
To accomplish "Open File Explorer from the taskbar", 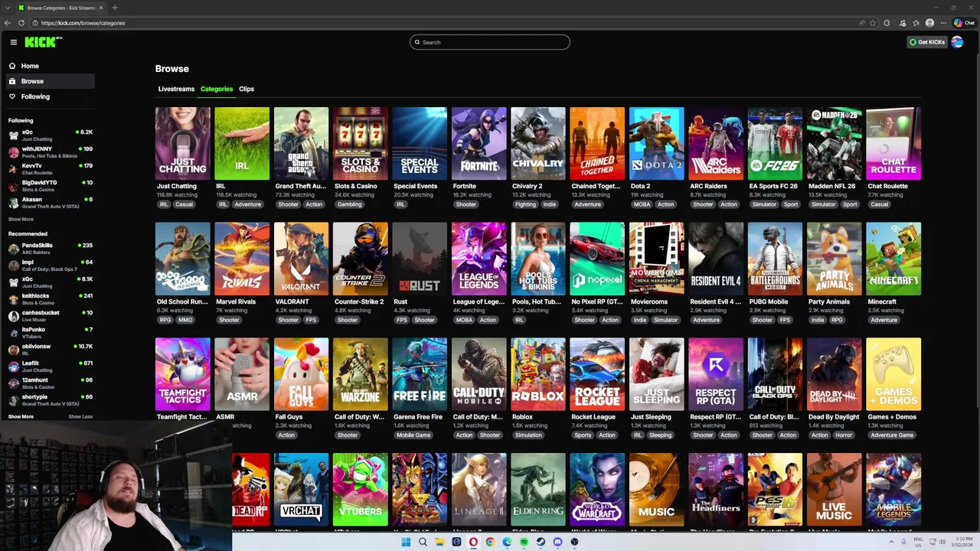I will pyautogui.click(x=439, y=542).
